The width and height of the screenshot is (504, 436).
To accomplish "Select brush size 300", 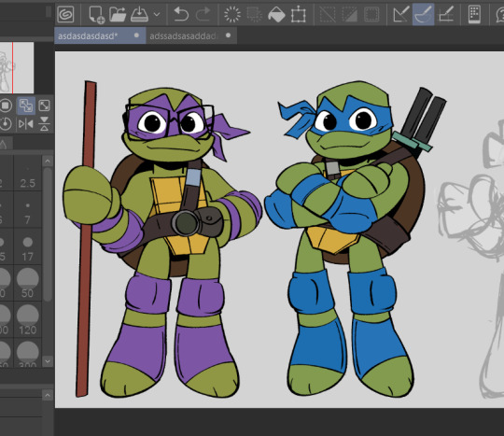I will 28,353.
